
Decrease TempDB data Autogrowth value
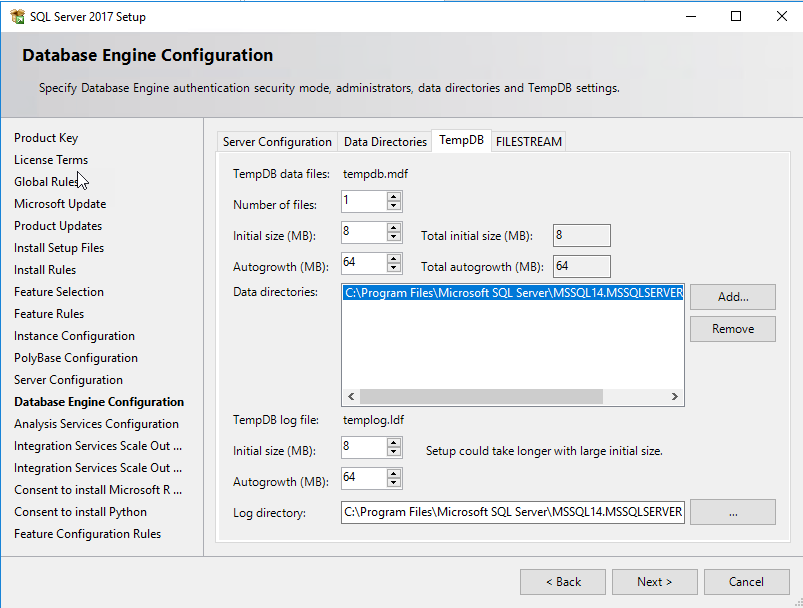(394, 268)
